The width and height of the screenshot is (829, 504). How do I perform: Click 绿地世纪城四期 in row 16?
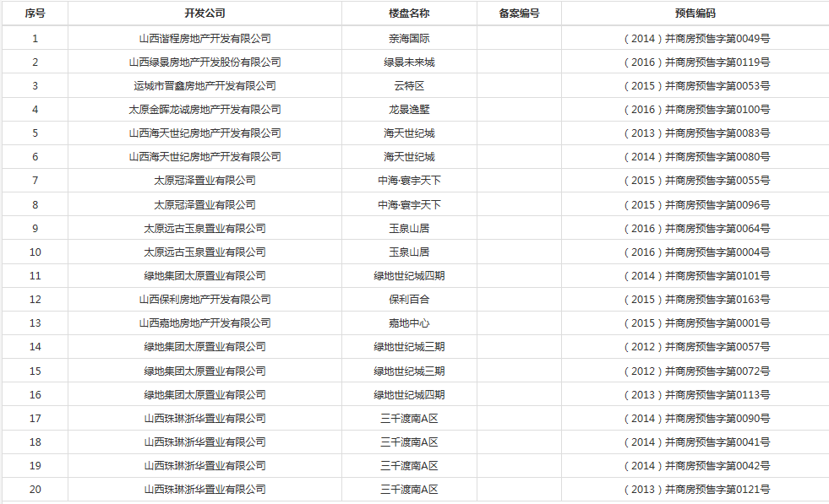coord(409,394)
